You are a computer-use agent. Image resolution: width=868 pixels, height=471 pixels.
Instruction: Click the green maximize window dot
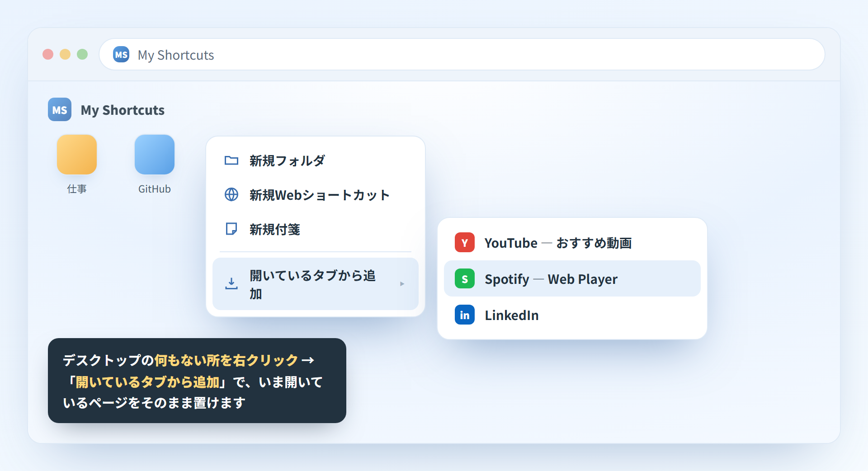[x=82, y=54]
